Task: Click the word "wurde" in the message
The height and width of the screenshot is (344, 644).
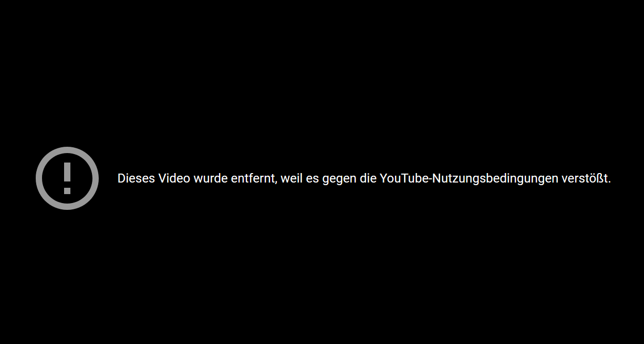Action: tap(211, 179)
